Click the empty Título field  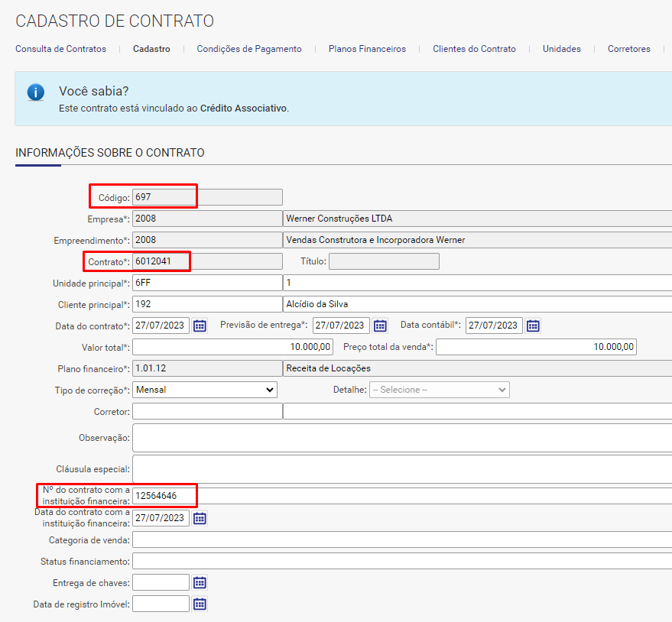(x=384, y=261)
